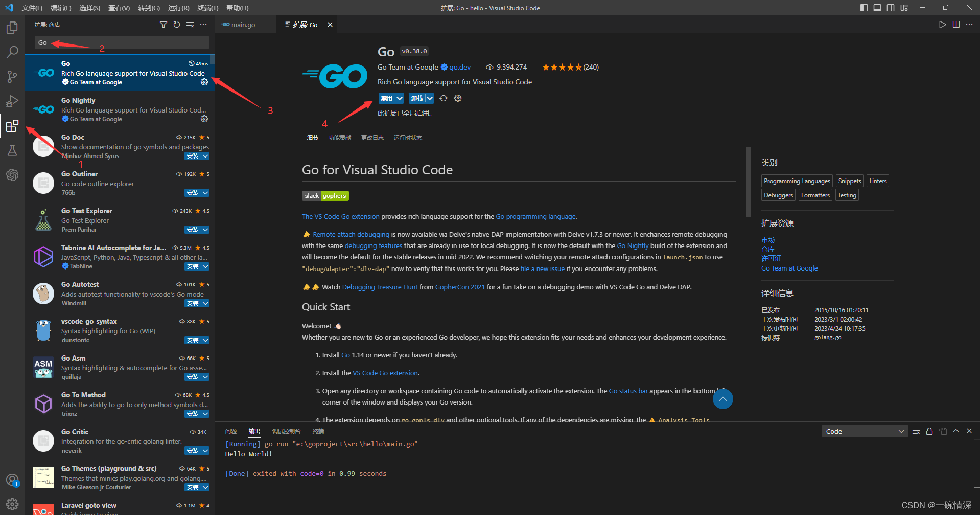Uninstall Go extension with 卸载
Screen dimensions: 980x515
(x=417, y=98)
